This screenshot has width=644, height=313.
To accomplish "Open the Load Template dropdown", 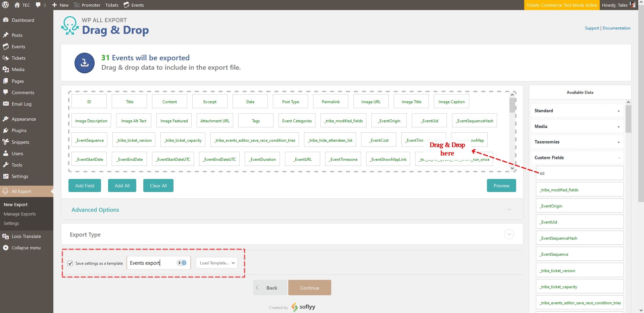I will (216, 263).
